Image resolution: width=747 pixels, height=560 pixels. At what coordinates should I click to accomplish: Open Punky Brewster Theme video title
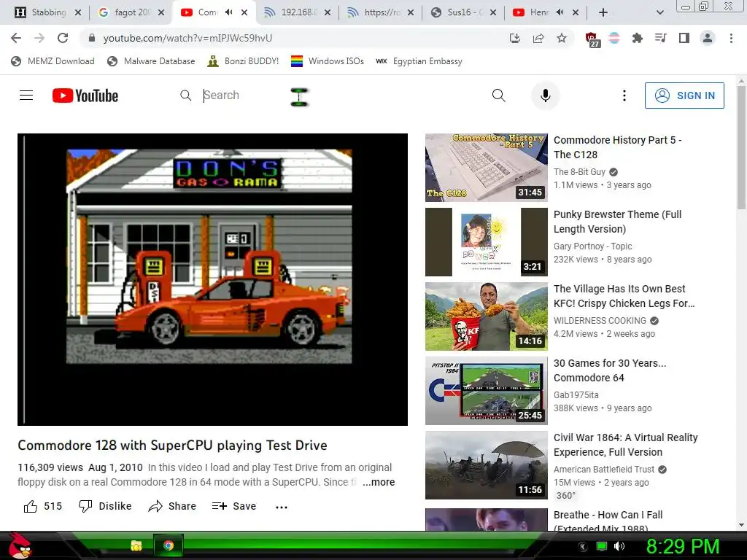coord(617,222)
